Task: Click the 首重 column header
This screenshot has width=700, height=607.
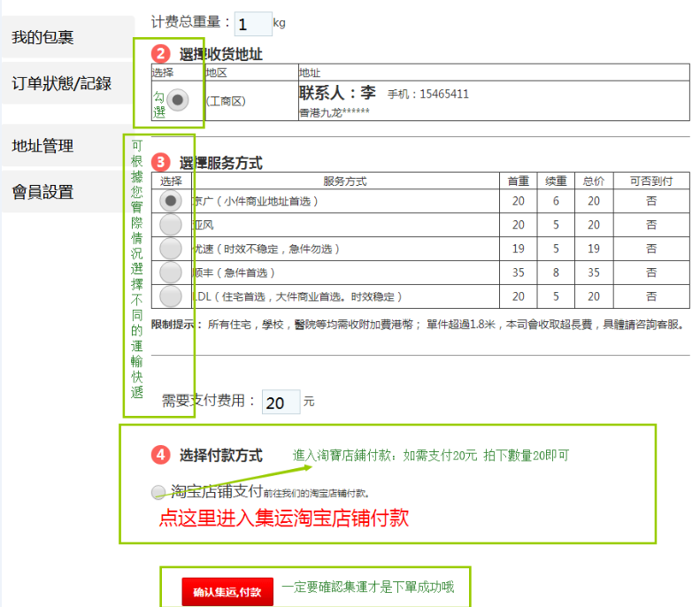Action: click(519, 181)
